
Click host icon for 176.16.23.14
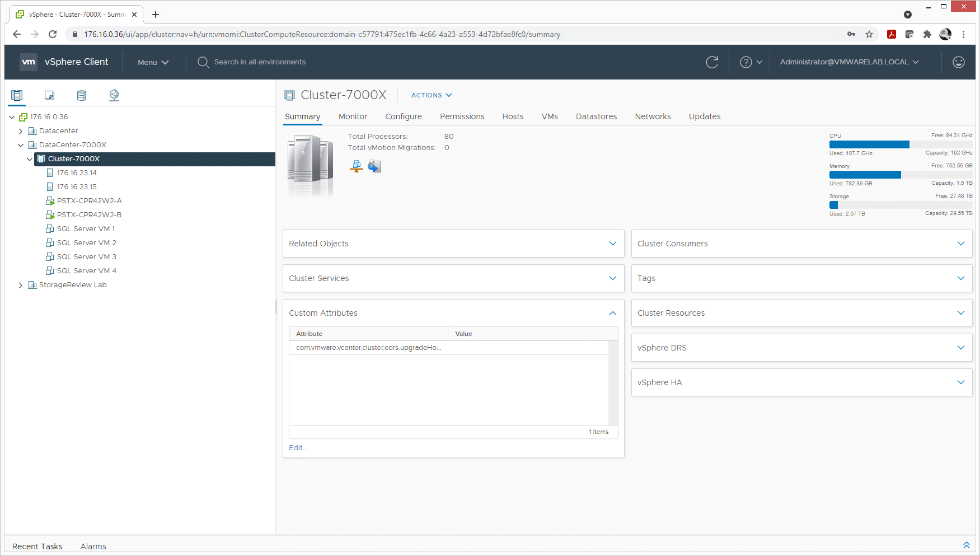click(50, 173)
